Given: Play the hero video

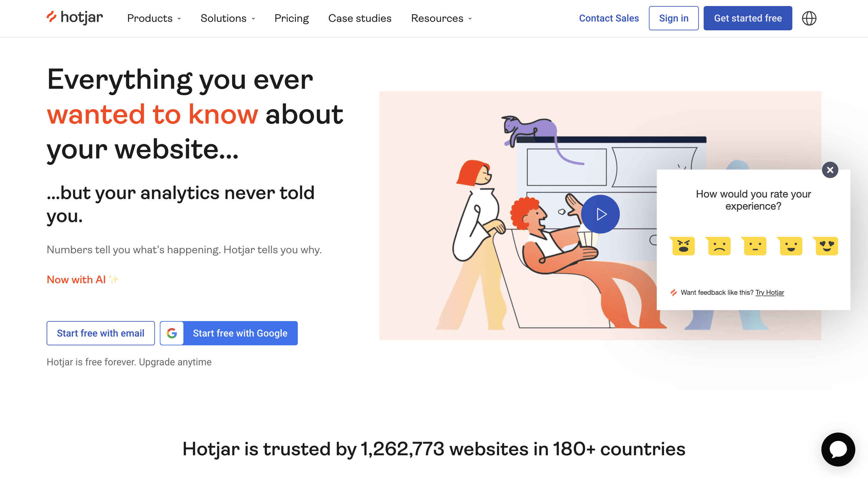Looking at the screenshot, I should [600, 214].
